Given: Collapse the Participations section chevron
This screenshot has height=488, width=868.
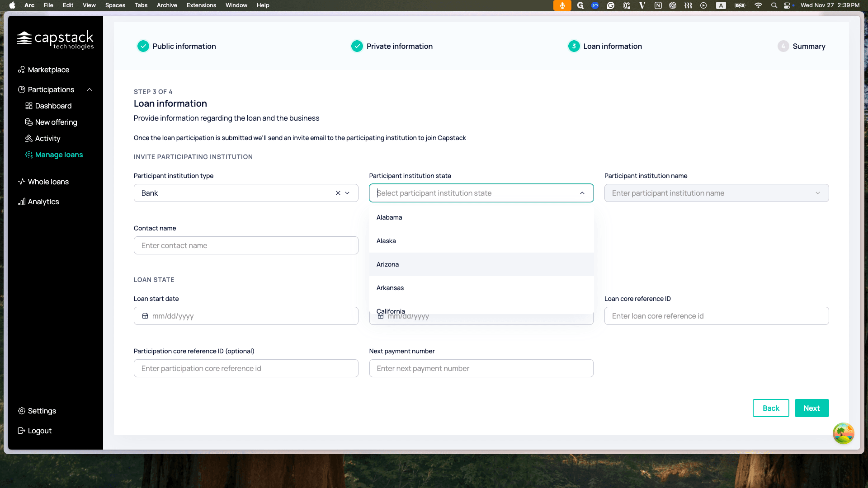Looking at the screenshot, I should (90, 89).
